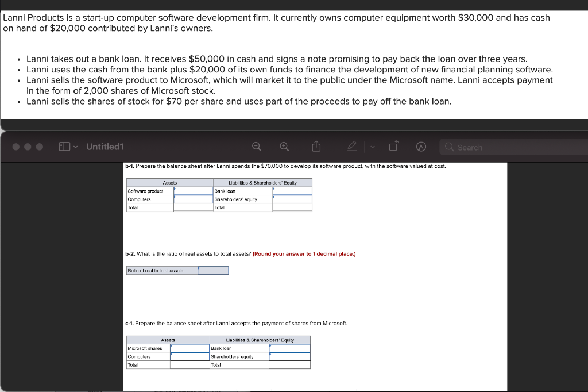Screen dimensions: 588x392
Task: Select the c-1 Shareholders' equity value cell
Action: click(290, 356)
